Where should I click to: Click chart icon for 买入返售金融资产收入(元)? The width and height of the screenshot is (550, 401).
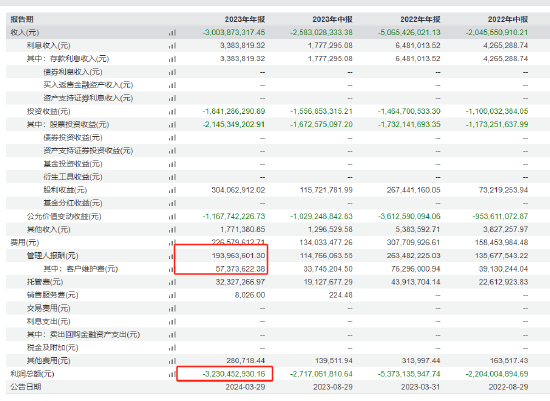[x=172, y=85]
